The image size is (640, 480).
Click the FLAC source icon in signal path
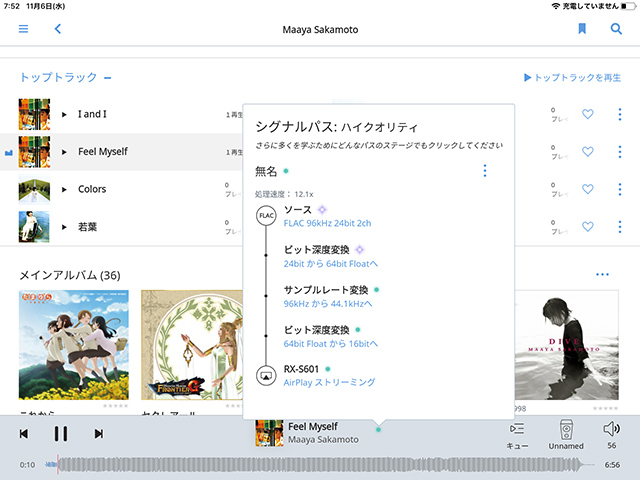pyautogui.click(x=266, y=216)
